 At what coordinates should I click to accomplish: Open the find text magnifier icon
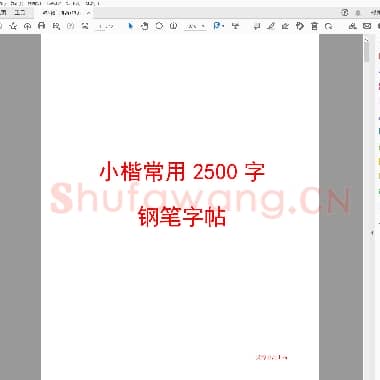(56, 26)
